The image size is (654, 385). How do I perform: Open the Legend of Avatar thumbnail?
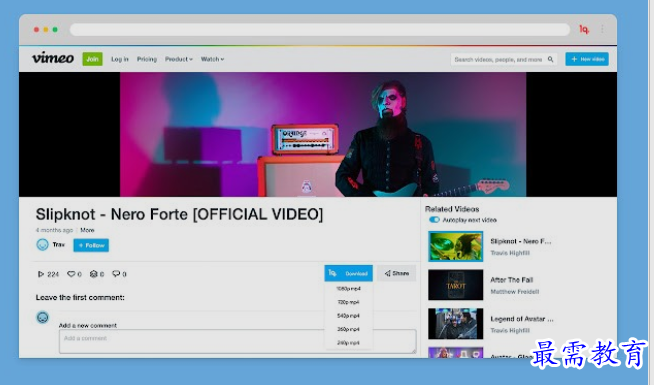pos(455,324)
